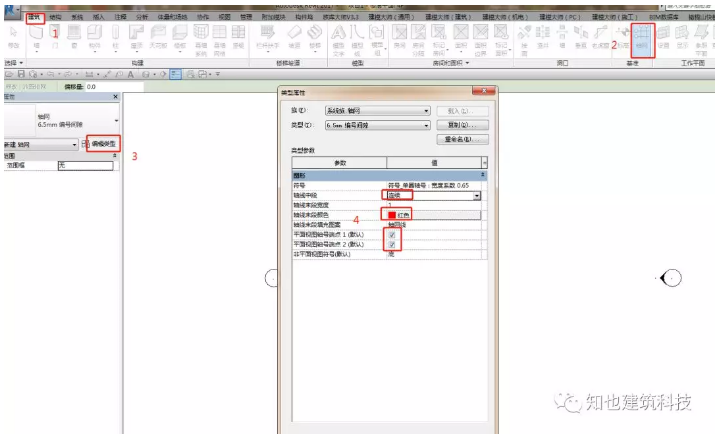
Task: Click Save in the quick access toolbar
Action: point(21,74)
